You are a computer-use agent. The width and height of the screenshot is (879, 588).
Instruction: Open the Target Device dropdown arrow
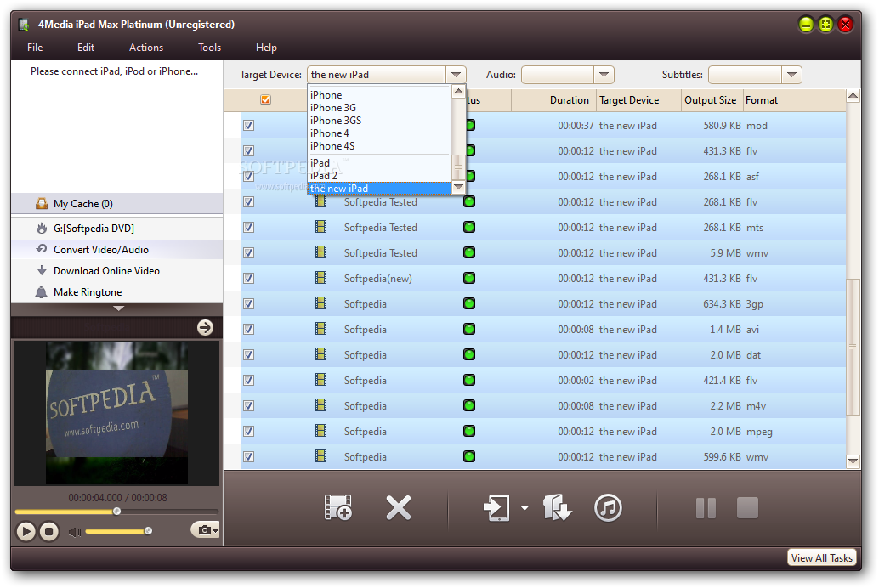point(457,75)
